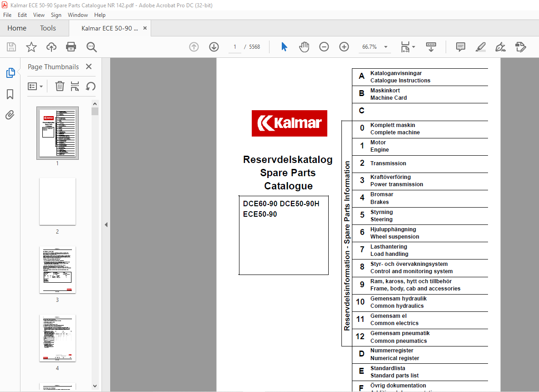539x392 pixels.
Task: Click 'Numerical register' section D entry
Action: 395,358
